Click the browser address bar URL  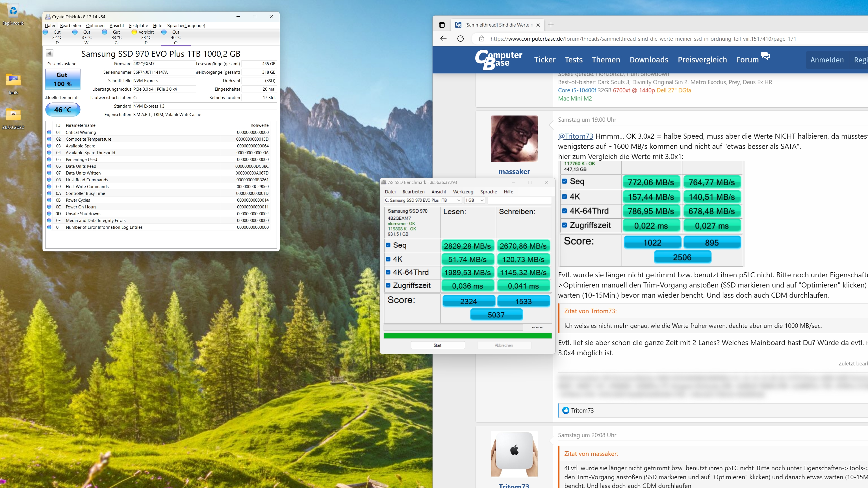click(643, 39)
